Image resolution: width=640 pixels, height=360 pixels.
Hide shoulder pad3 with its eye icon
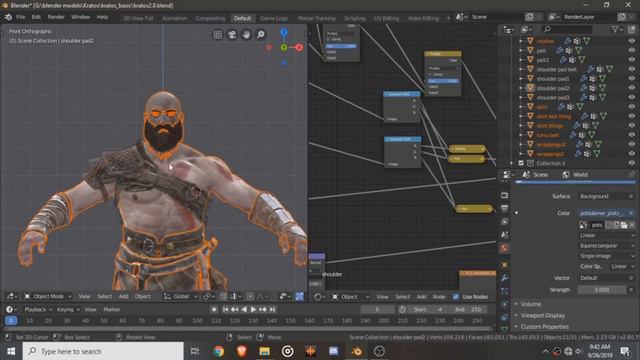pos(632,97)
